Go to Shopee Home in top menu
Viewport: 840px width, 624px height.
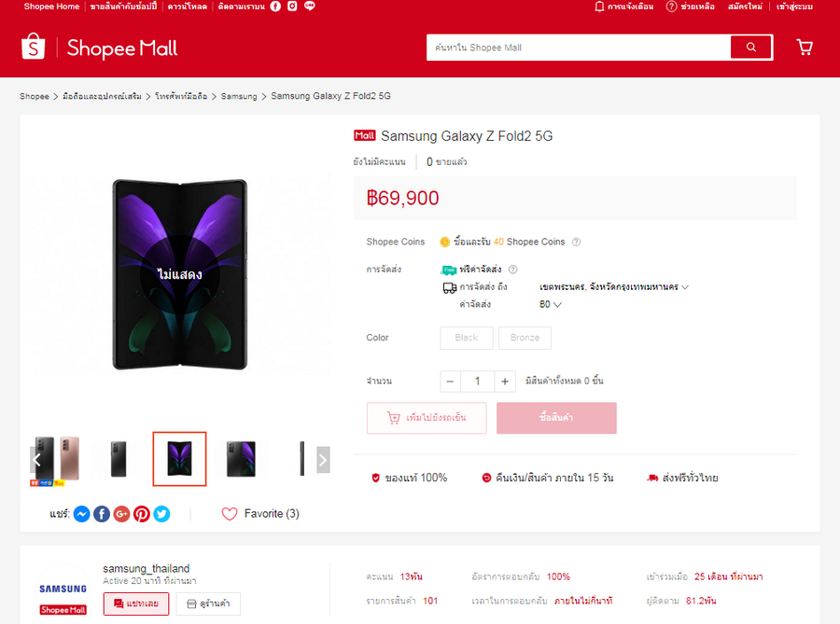pyautogui.click(x=51, y=7)
